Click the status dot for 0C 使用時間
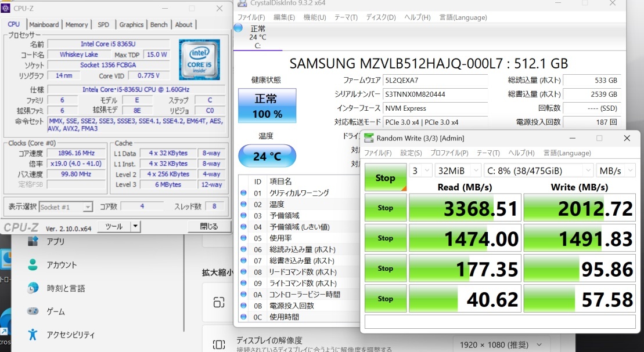The height and width of the screenshot is (352, 644). (x=243, y=317)
